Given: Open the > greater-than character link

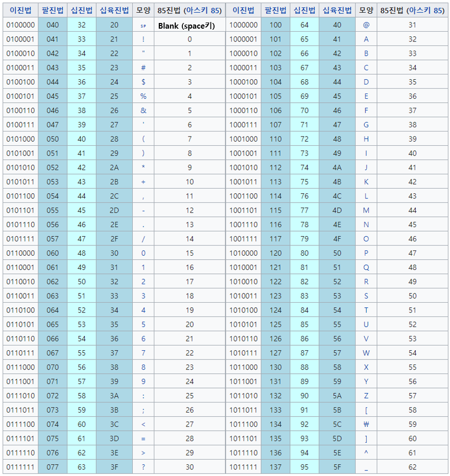Looking at the screenshot, I should tap(144, 453).
